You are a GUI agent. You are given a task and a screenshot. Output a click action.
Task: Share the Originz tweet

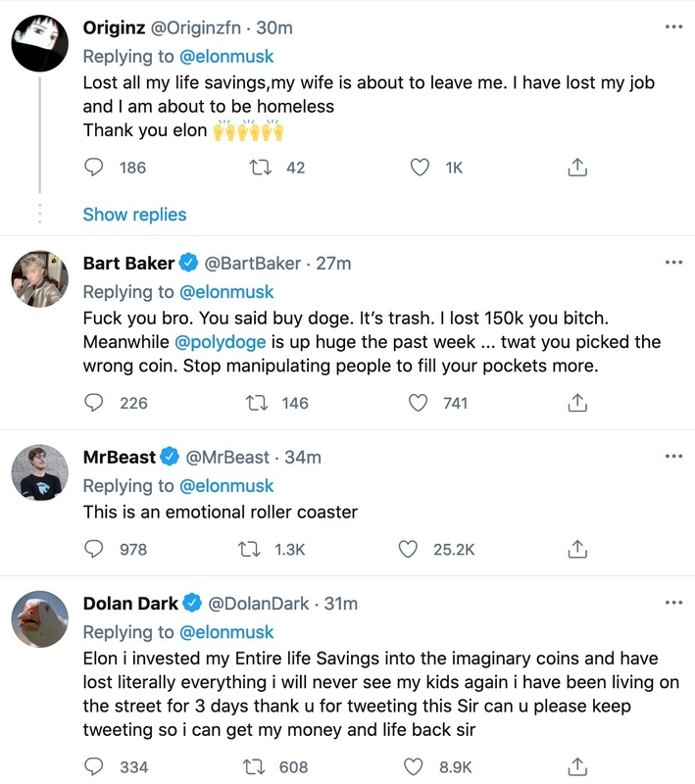point(577,168)
